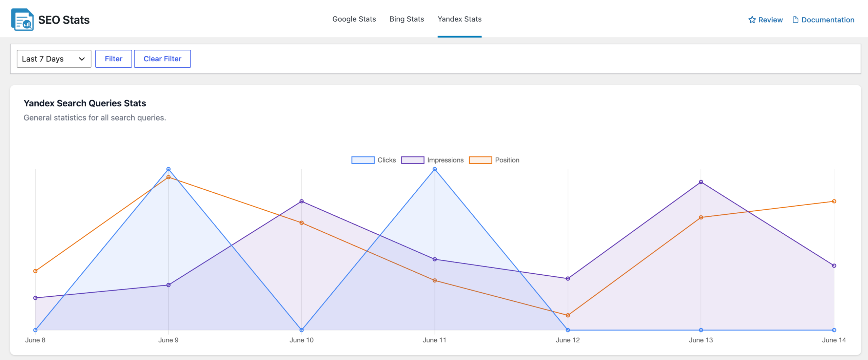Click the Impressions data point on June 14

[x=834, y=266]
